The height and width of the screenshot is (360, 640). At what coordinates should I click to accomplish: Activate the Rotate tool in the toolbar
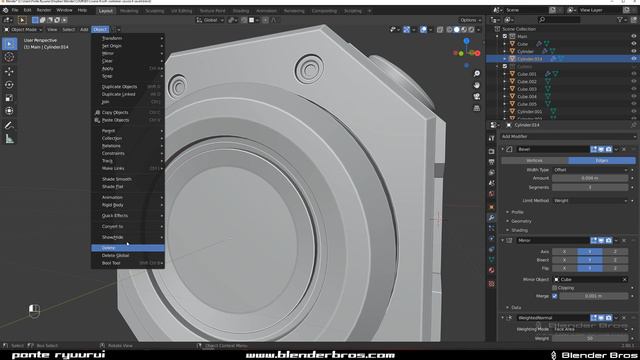point(9,84)
